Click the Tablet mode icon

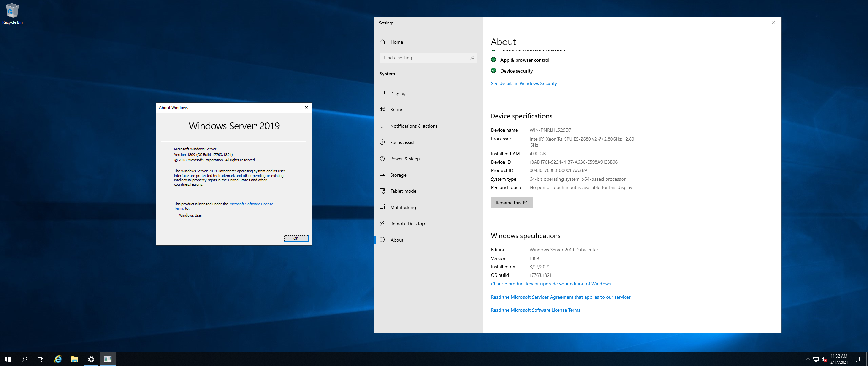tap(382, 191)
